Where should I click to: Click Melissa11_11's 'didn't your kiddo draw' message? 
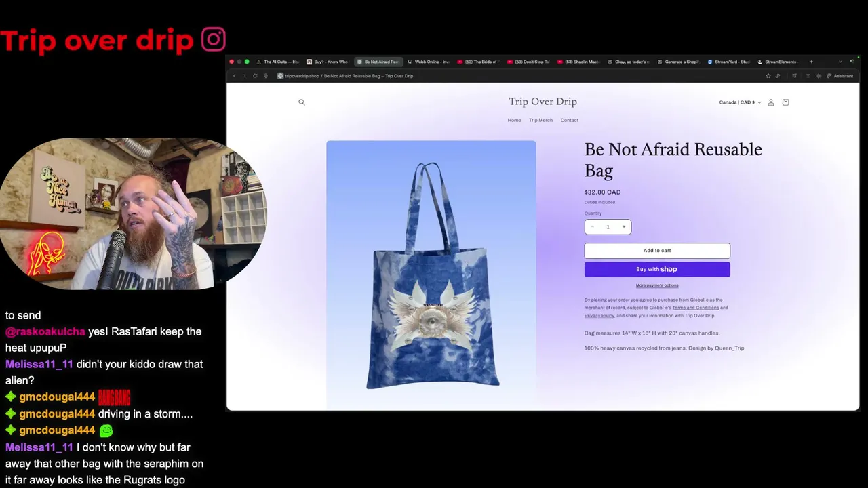point(104,372)
